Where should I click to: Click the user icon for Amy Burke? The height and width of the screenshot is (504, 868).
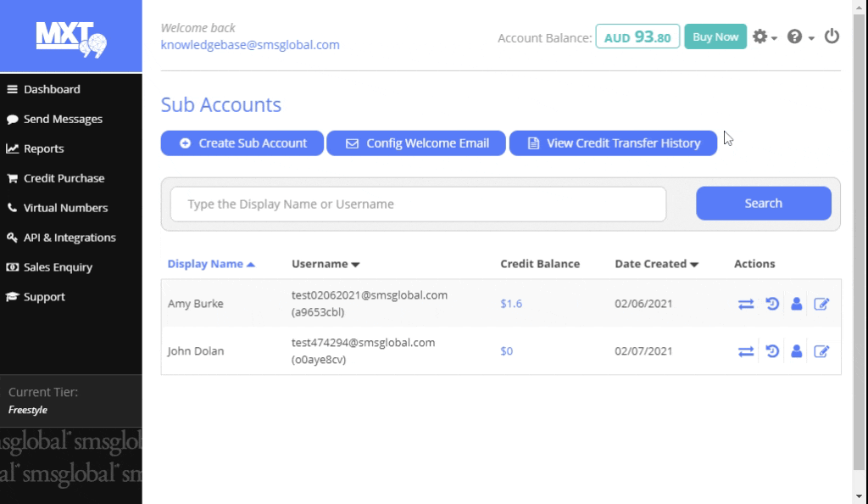[x=796, y=304]
